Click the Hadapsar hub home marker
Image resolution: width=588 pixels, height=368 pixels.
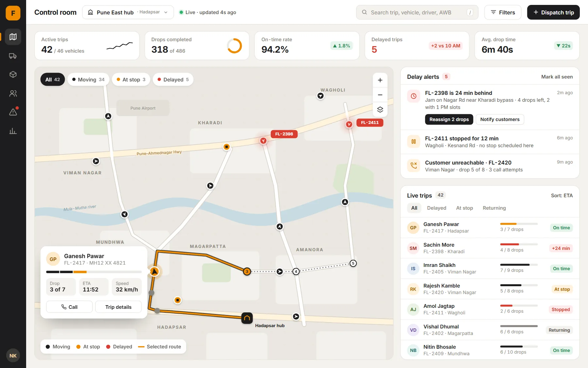point(247,318)
